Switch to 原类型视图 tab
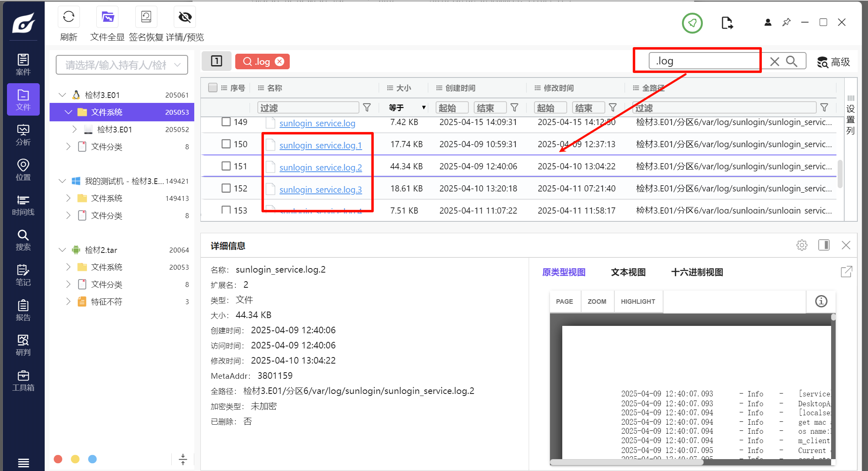 click(x=564, y=272)
